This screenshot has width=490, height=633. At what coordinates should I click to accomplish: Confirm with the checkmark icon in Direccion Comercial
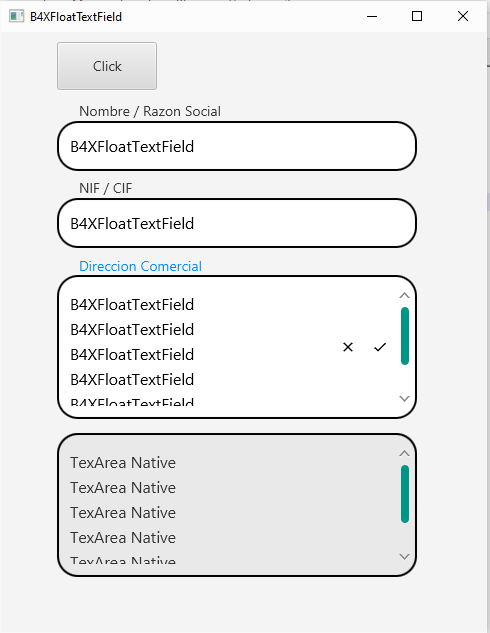(380, 347)
